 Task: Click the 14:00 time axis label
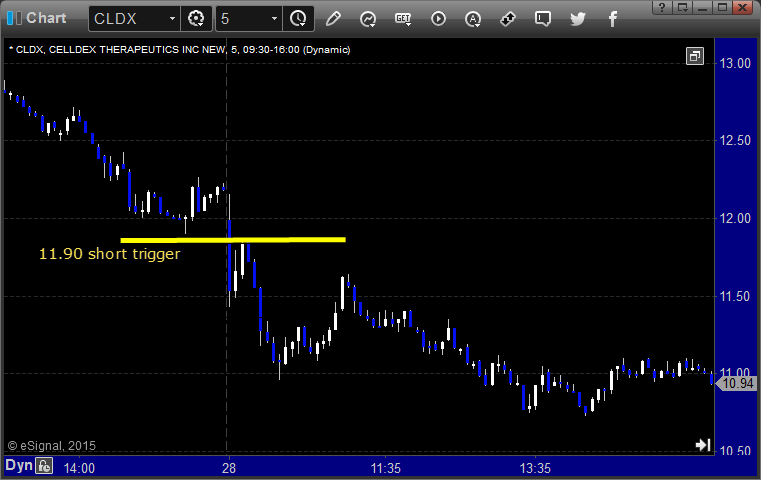pyautogui.click(x=79, y=468)
